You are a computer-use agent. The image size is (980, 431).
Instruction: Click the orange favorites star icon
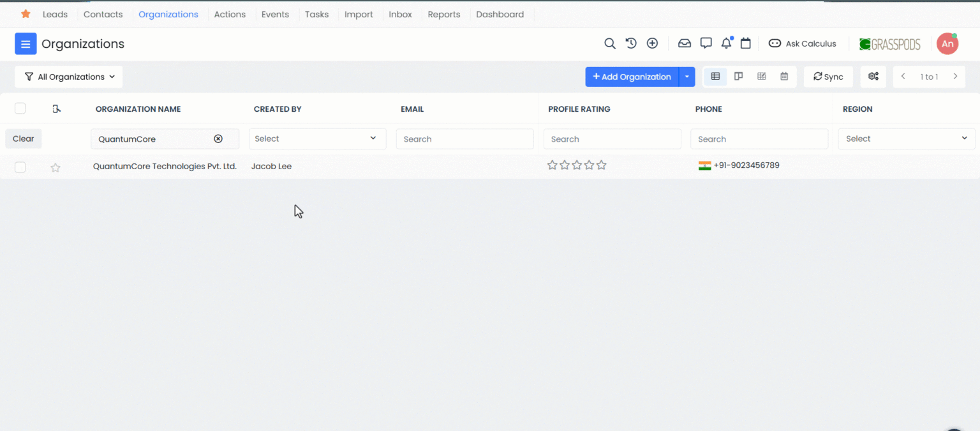pos(26,14)
